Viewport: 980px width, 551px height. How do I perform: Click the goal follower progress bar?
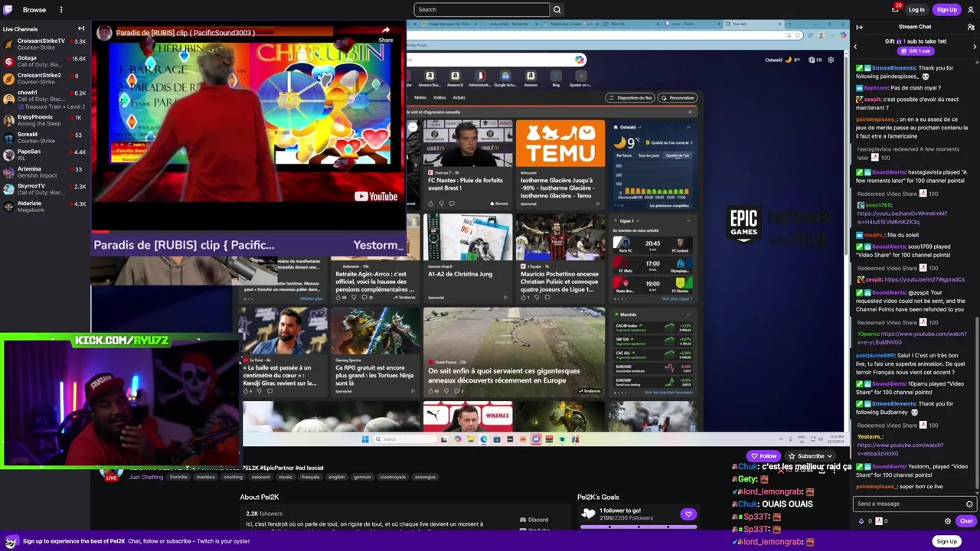click(639, 527)
